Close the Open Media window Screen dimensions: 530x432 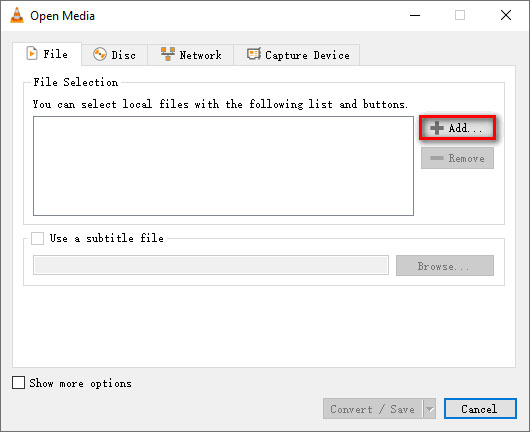pos(506,15)
